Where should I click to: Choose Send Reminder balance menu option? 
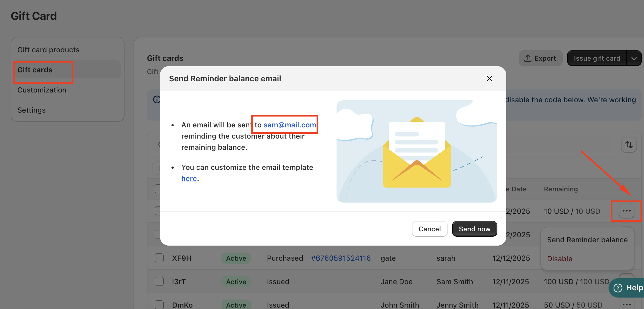coord(587,240)
